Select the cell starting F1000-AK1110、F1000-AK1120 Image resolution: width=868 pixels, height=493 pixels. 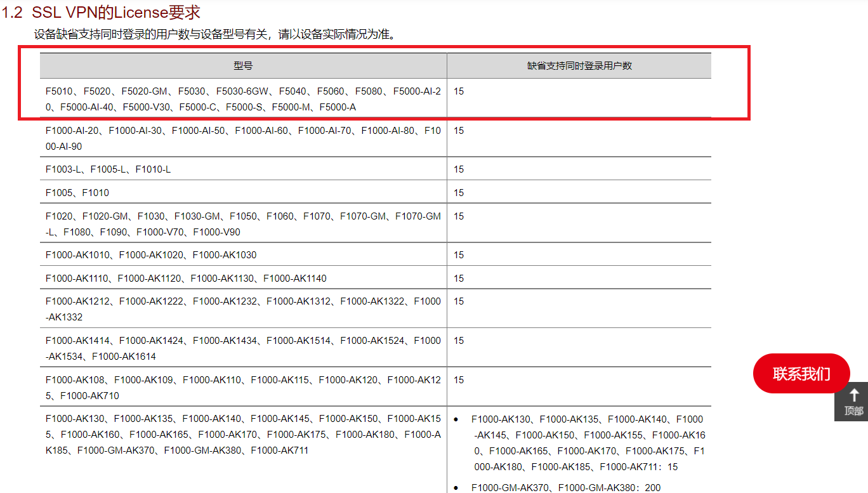coord(243,278)
